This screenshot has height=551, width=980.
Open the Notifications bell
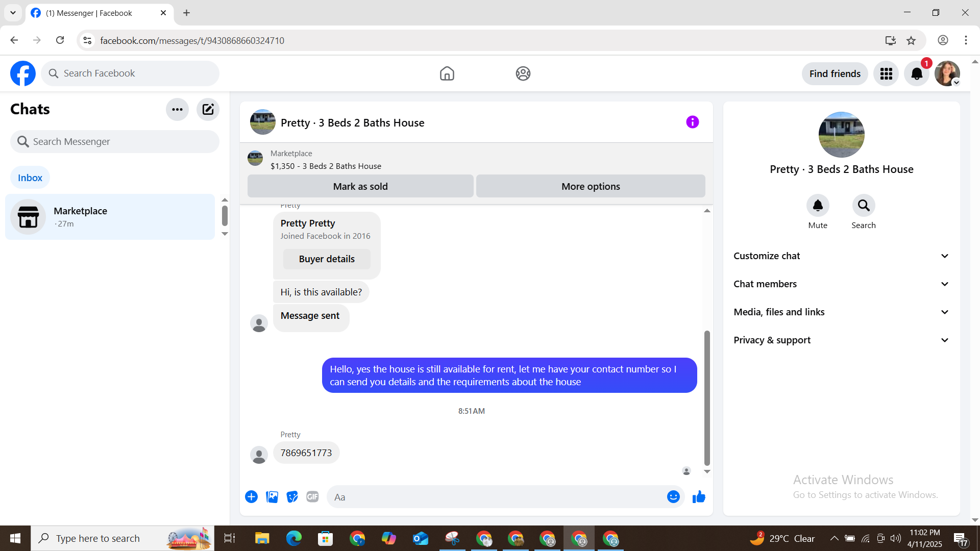pyautogui.click(x=917, y=74)
